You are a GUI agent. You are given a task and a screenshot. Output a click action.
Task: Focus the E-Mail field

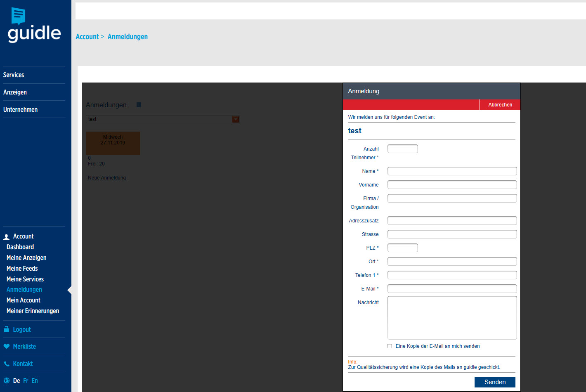coord(452,288)
